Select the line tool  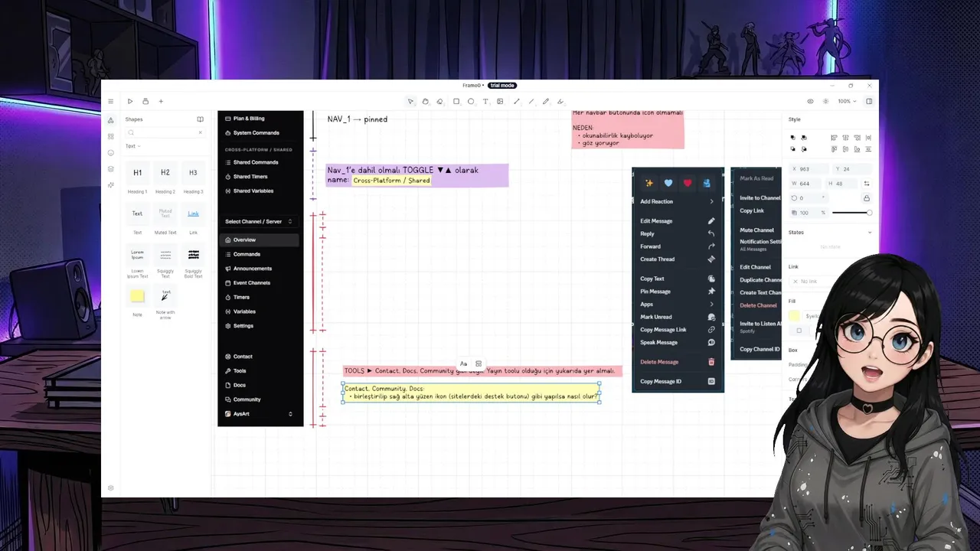click(x=531, y=101)
